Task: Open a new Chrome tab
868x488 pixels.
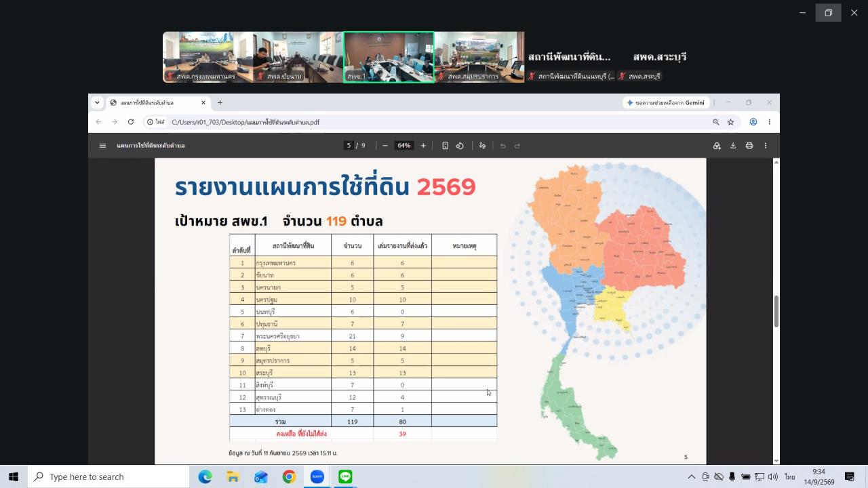Action: 220,102
